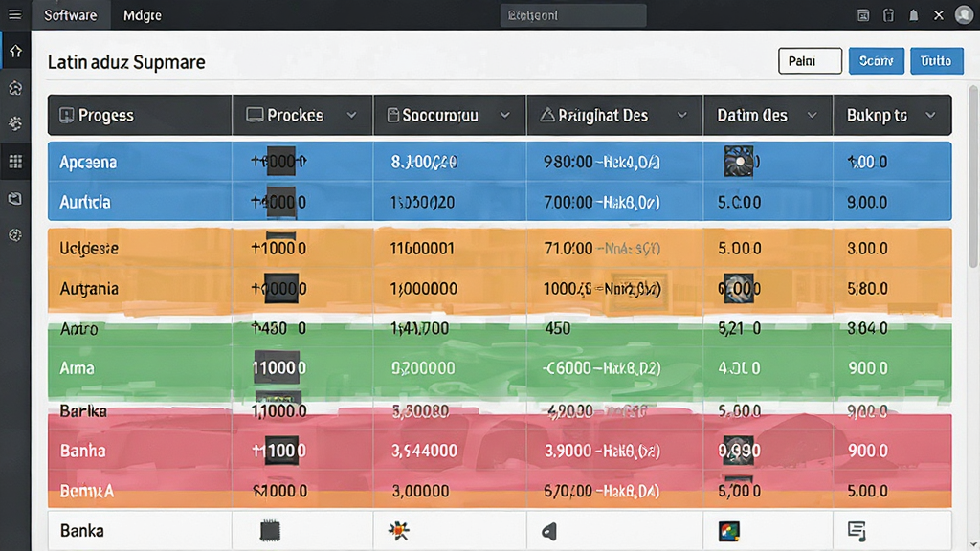Open the Rainglhat Des column dropdown
This screenshot has height=551, width=980.
[x=681, y=115]
